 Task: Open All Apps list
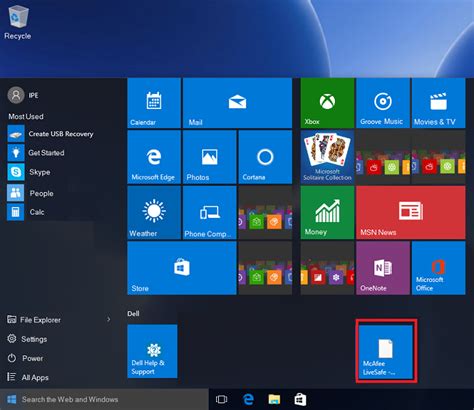coord(28,377)
